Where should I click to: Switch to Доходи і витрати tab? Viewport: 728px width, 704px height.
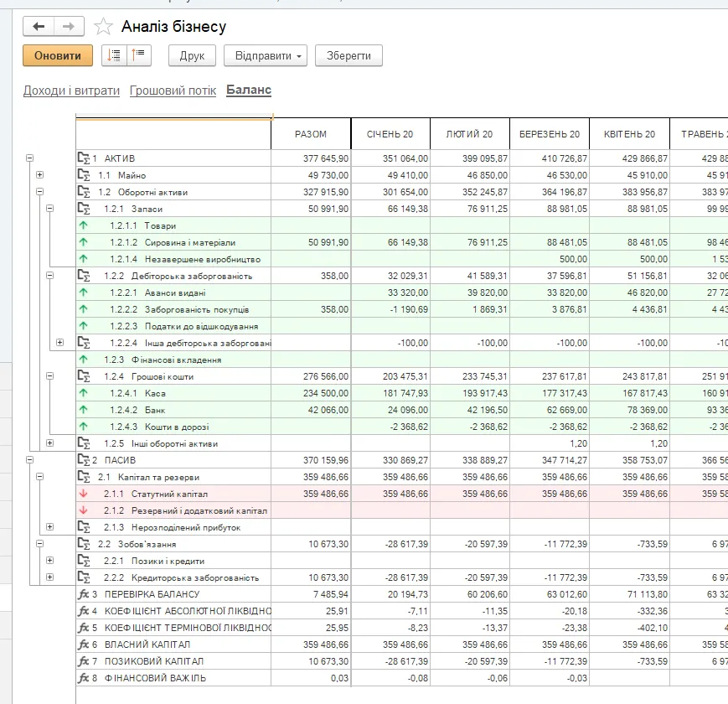tap(71, 91)
